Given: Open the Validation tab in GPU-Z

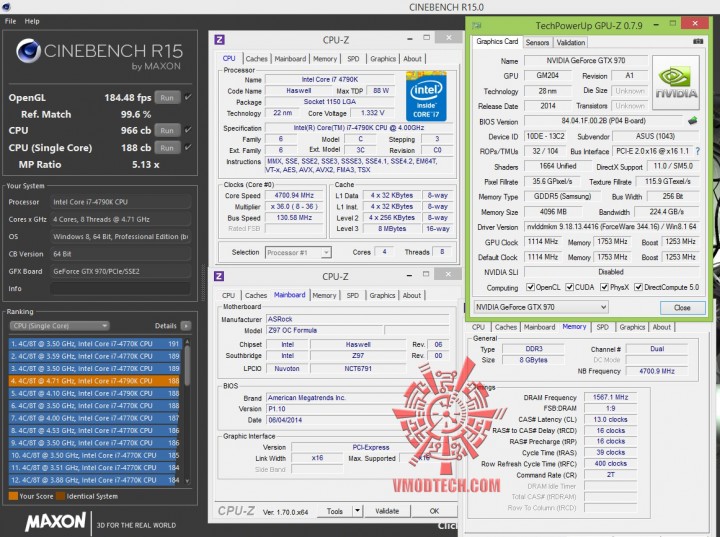Looking at the screenshot, I should (x=571, y=42).
